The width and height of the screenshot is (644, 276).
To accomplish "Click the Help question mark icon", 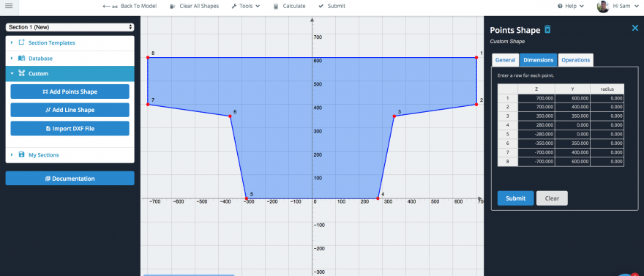I will (x=560, y=6).
